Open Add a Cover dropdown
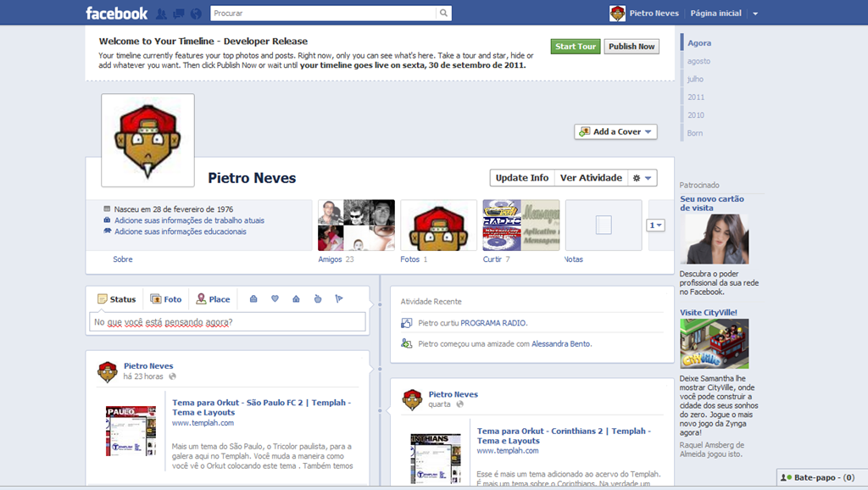The width and height of the screenshot is (868, 490). (615, 131)
